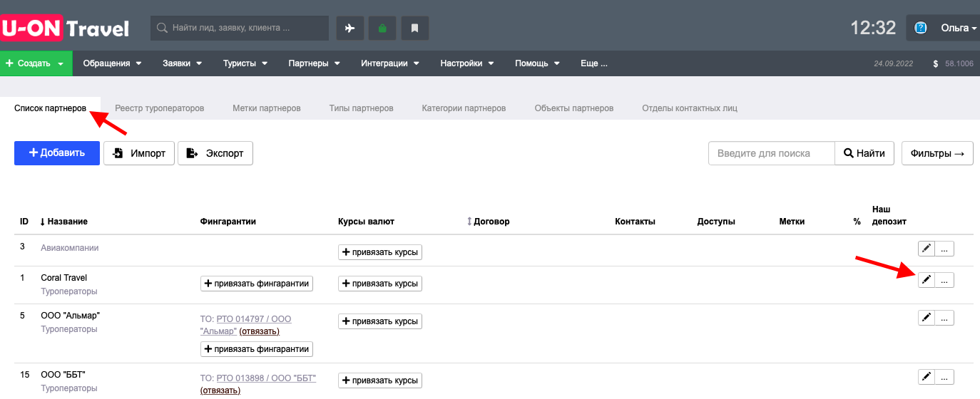Expand the Интеграции menu
This screenshot has width=980, height=399.
pos(390,63)
